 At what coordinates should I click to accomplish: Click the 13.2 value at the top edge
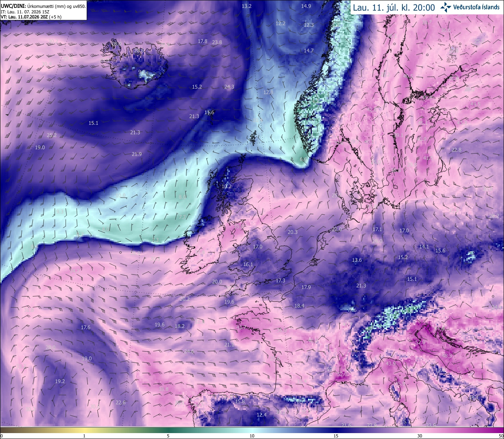pyautogui.click(x=246, y=6)
